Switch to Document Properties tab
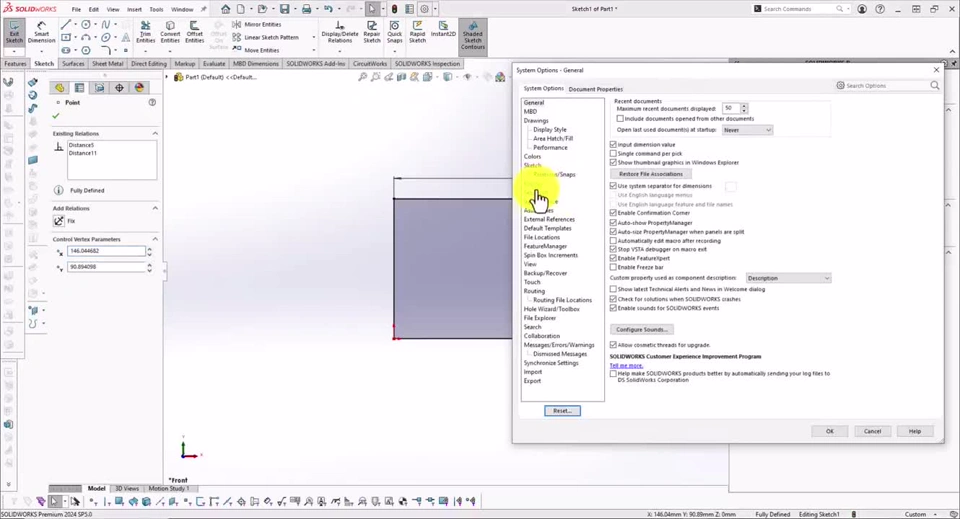 click(x=596, y=89)
